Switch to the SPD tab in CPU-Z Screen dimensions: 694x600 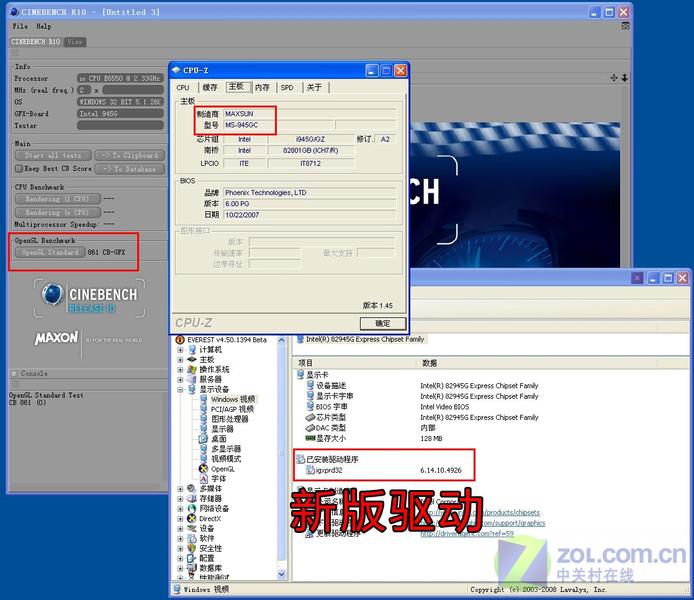[287, 88]
